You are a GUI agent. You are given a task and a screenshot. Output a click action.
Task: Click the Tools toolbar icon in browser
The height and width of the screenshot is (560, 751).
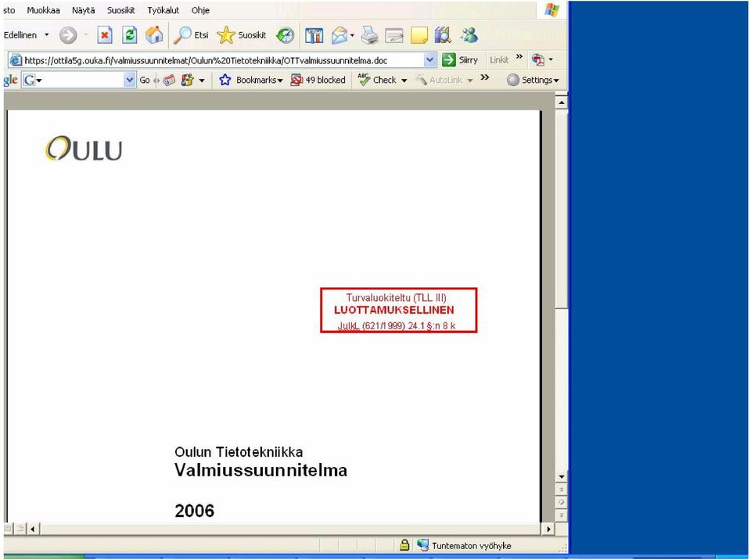point(314,35)
